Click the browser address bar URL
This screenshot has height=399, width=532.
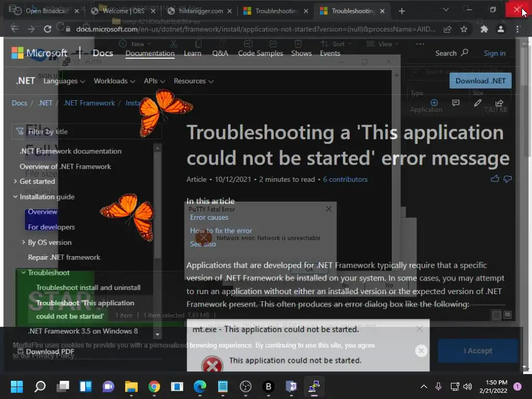tap(256, 29)
